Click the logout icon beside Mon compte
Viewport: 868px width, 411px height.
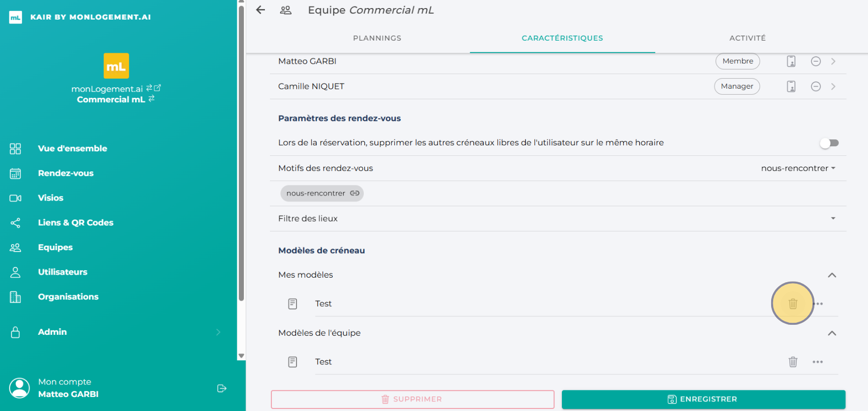tap(222, 388)
